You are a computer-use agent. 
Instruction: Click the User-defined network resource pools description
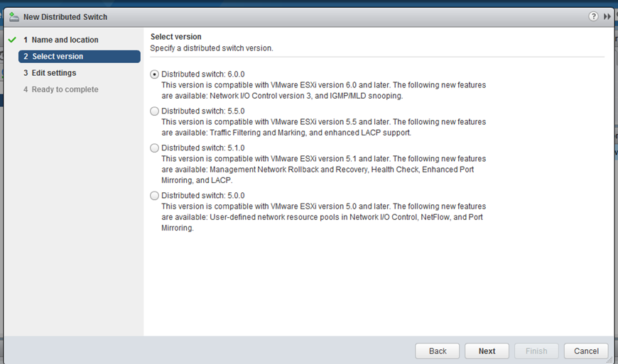[x=324, y=217]
